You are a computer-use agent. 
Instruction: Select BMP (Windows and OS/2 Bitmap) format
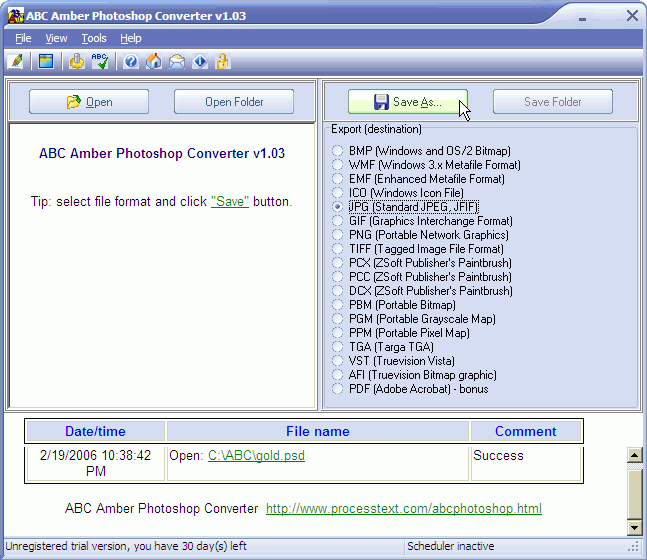pos(422,151)
